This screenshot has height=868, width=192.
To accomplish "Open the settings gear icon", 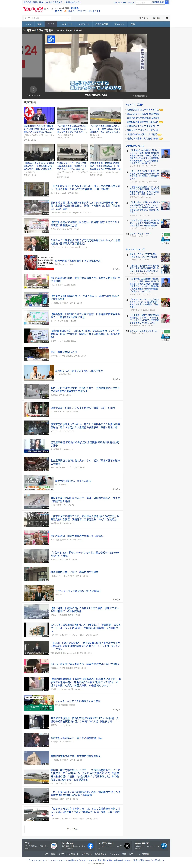I will click(x=166, y=18).
